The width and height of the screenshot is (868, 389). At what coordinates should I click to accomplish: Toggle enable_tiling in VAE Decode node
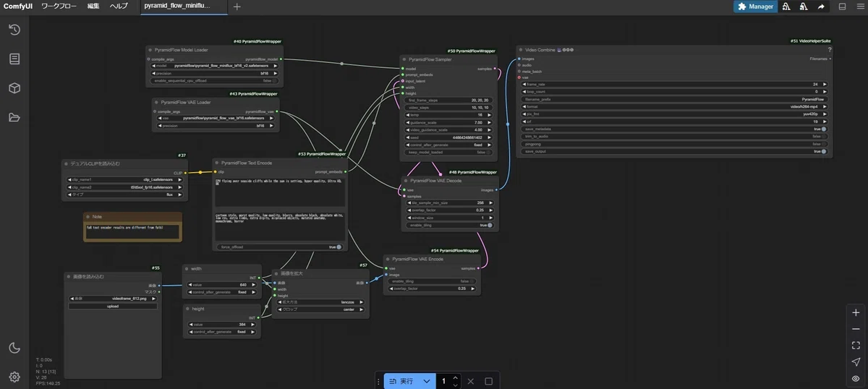pyautogui.click(x=449, y=225)
